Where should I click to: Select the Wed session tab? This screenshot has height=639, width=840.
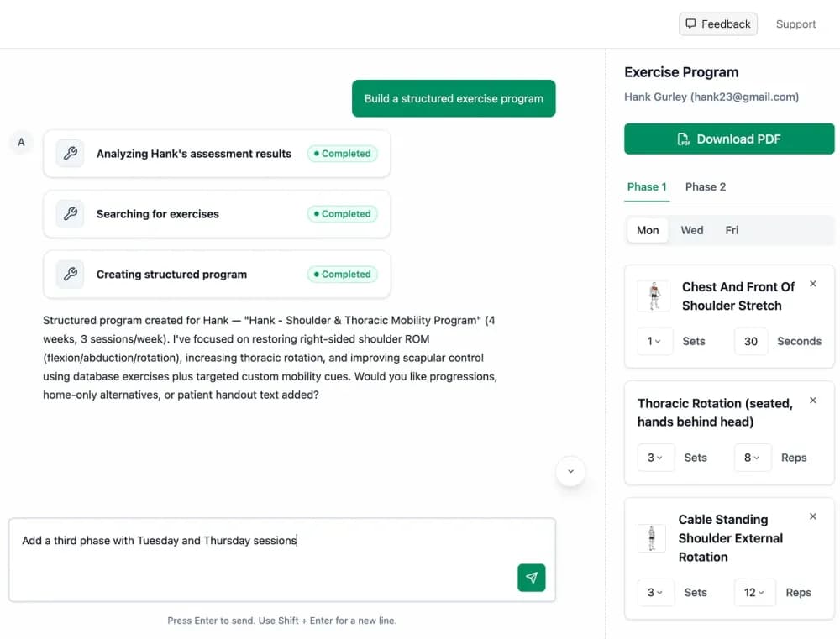[691, 229]
